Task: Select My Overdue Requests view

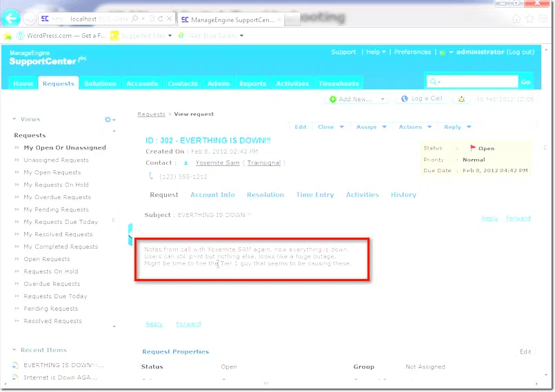Action: tap(57, 198)
